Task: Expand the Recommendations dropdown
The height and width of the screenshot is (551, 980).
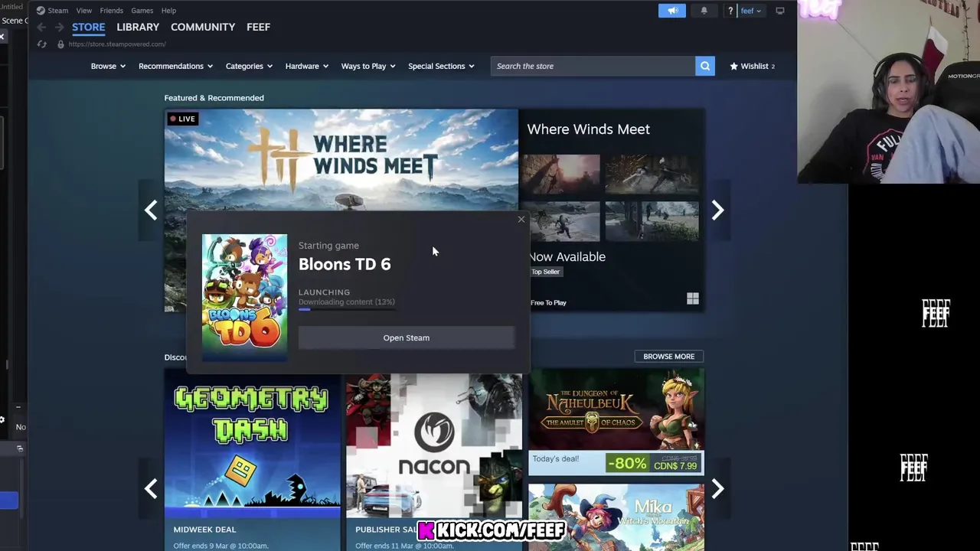Action: 175,66
